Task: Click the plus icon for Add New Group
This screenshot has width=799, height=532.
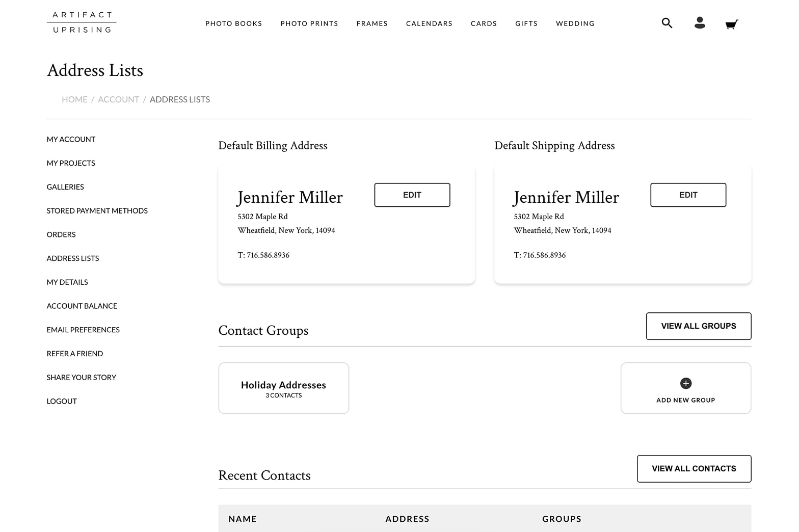Action: (685, 383)
